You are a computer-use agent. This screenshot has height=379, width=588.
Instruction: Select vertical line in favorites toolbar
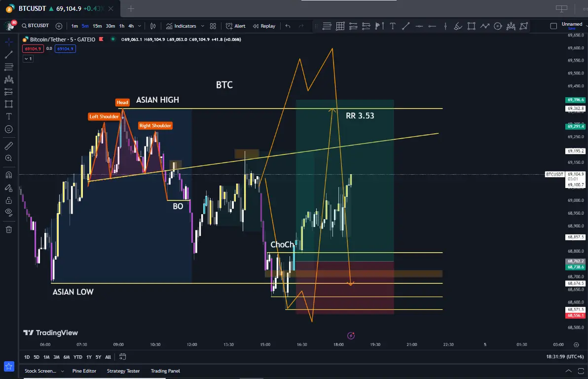click(445, 26)
